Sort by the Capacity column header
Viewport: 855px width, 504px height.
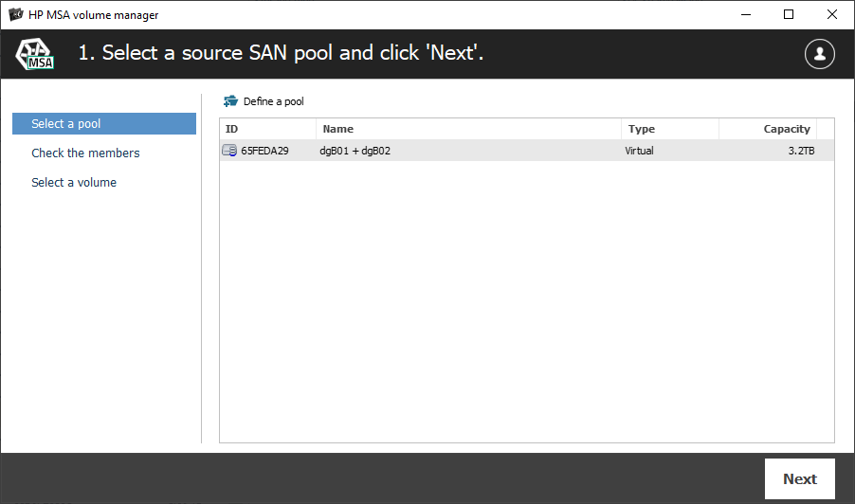click(x=768, y=129)
